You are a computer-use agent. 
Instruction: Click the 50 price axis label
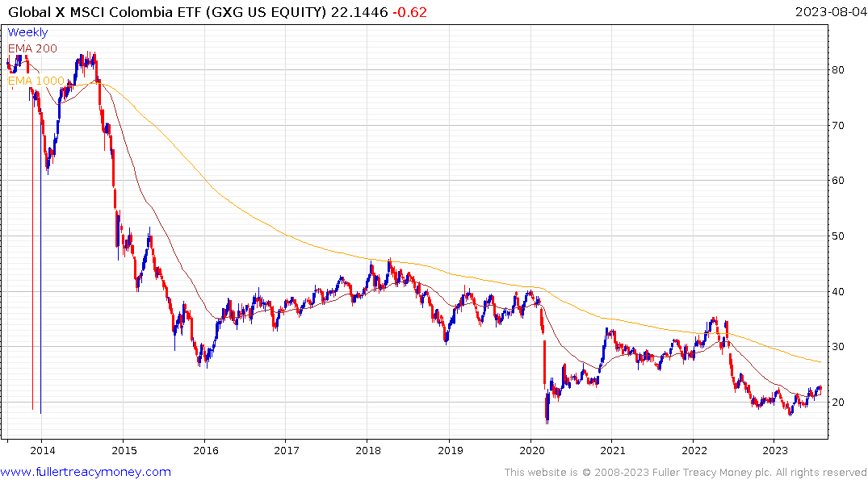[837, 236]
